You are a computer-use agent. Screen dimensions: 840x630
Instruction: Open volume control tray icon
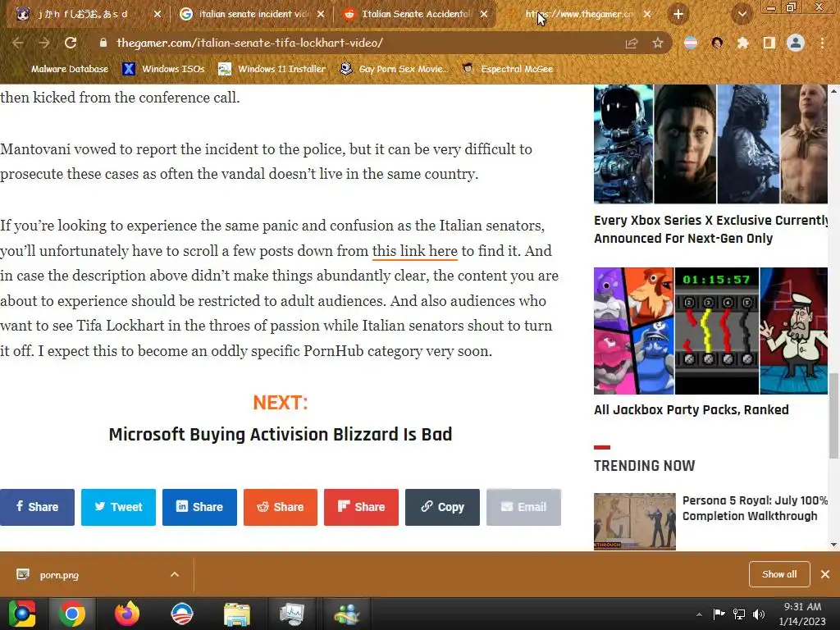click(759, 614)
